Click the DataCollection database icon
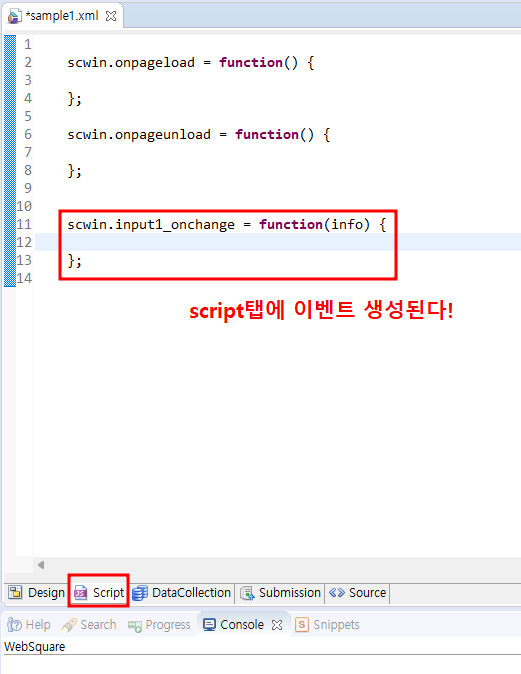 140,593
